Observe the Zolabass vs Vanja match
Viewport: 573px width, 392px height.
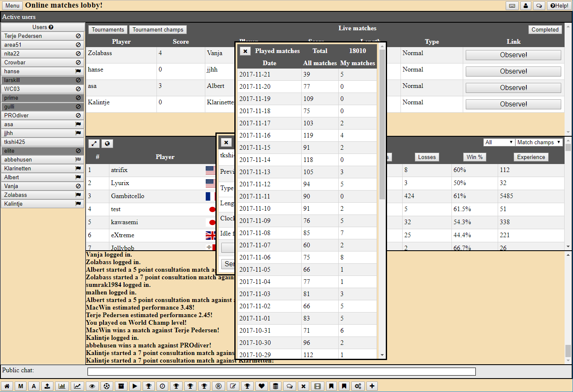pos(513,55)
